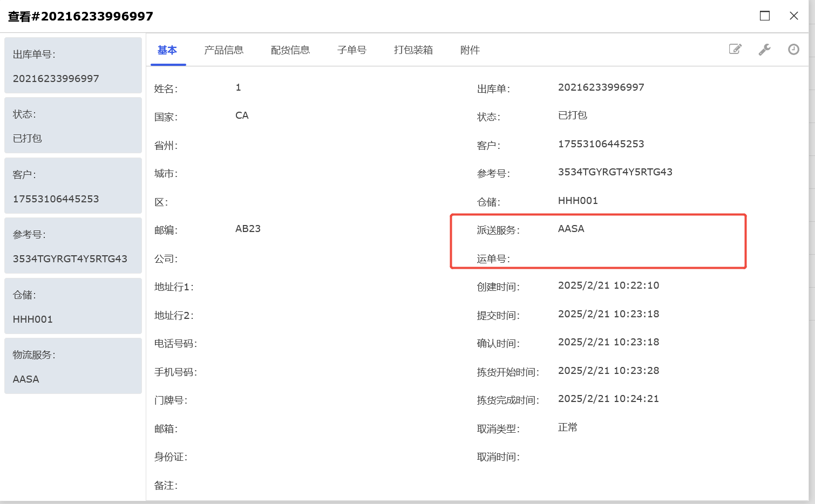Open the wrench tools icon
The image size is (815, 504).
coord(764,50)
